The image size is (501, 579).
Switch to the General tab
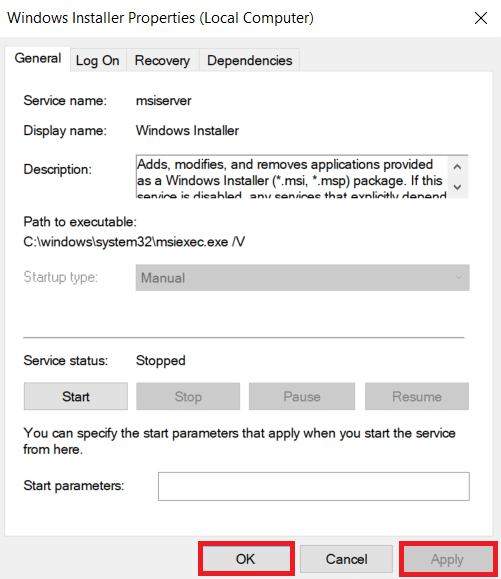[x=38, y=58]
